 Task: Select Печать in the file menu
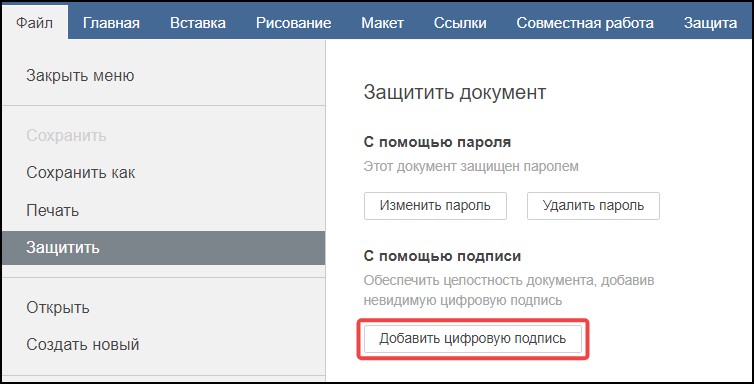[163, 210]
